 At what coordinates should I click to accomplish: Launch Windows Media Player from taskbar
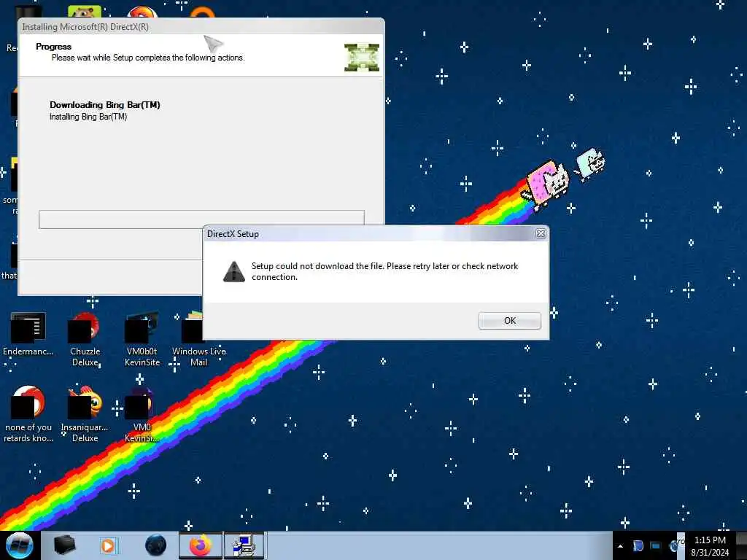(109, 545)
